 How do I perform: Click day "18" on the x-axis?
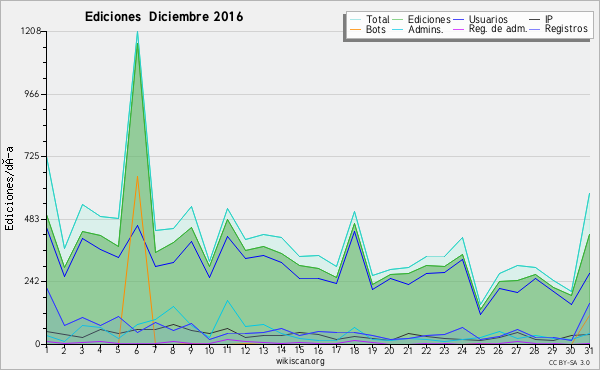click(x=354, y=350)
